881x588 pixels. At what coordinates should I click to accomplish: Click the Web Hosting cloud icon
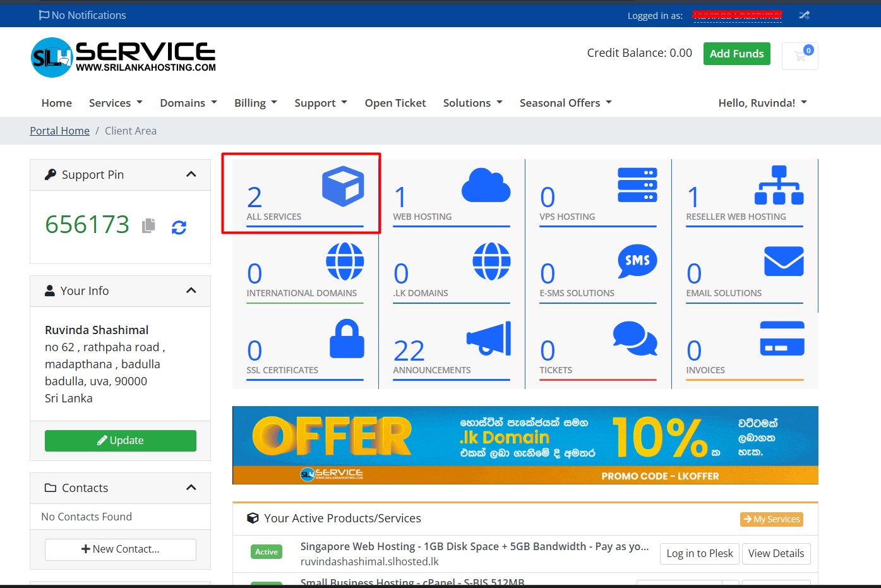point(486,186)
